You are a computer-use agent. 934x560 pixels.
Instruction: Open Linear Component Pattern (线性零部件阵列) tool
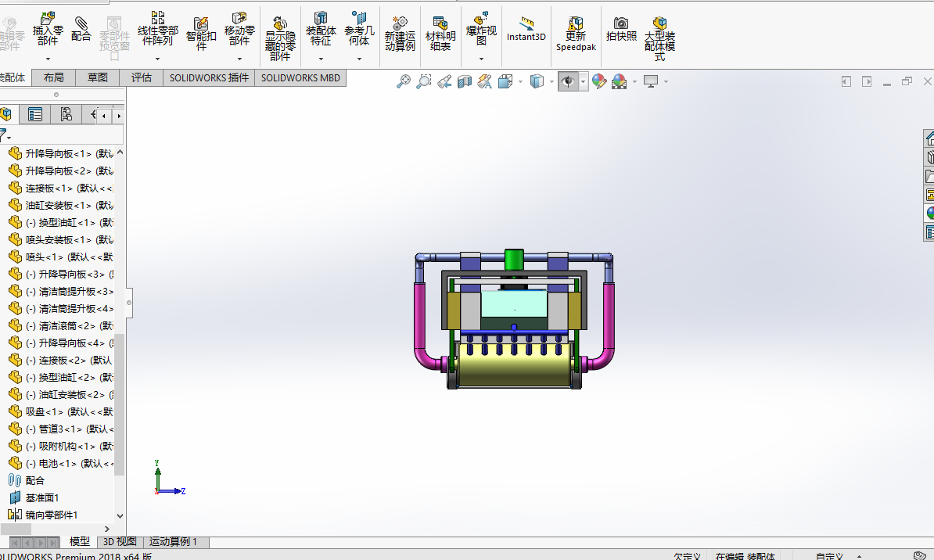click(x=158, y=29)
